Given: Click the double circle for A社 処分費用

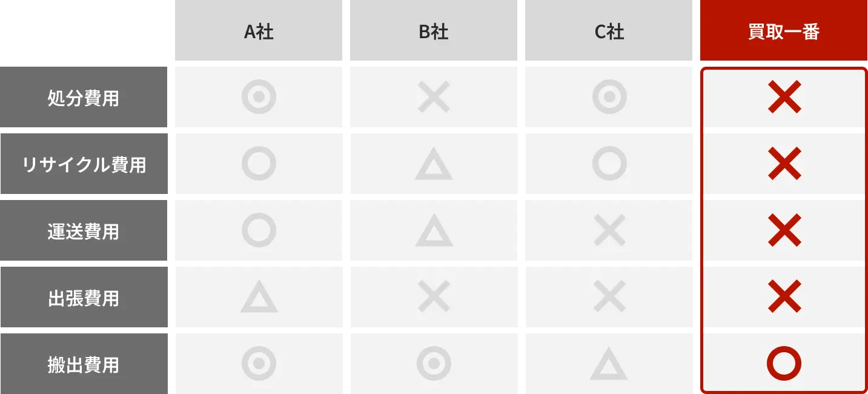Looking at the screenshot, I should click(x=259, y=98).
